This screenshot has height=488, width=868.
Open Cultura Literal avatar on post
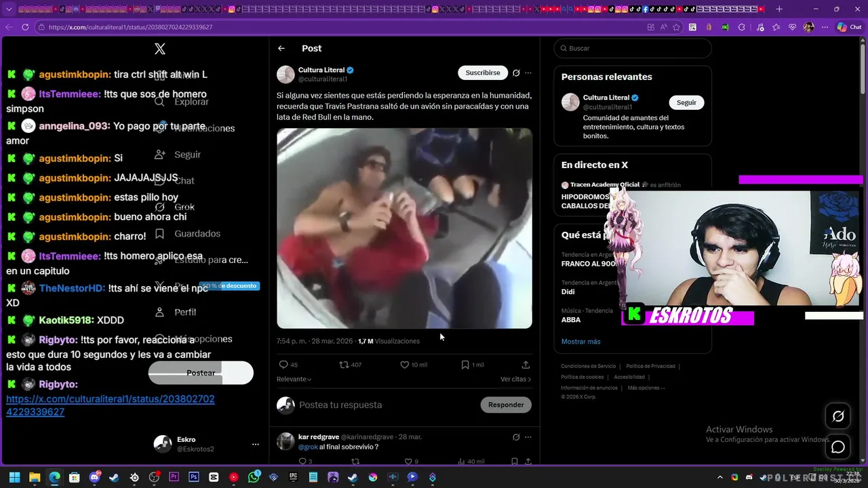coord(285,74)
